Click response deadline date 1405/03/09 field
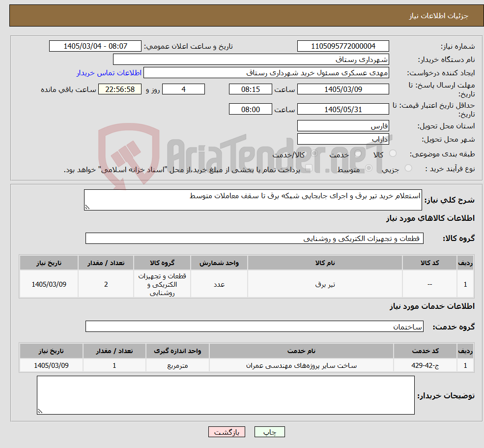 (x=343, y=90)
